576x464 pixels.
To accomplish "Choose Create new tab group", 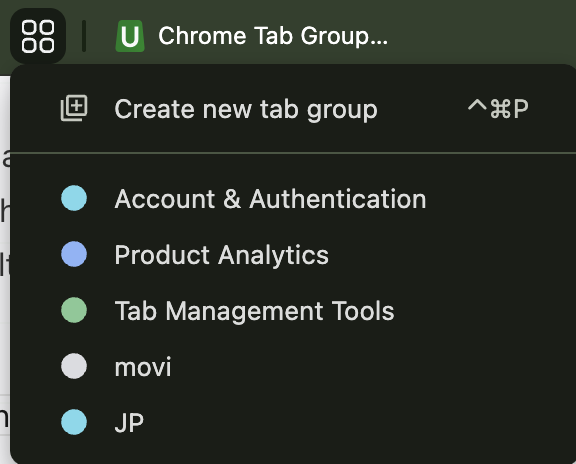I will 294,109.
